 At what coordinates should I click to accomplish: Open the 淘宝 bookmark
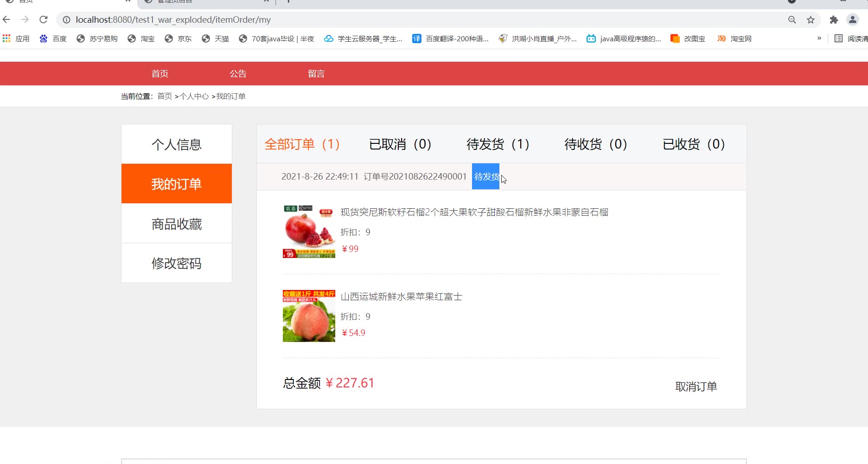[x=141, y=39]
